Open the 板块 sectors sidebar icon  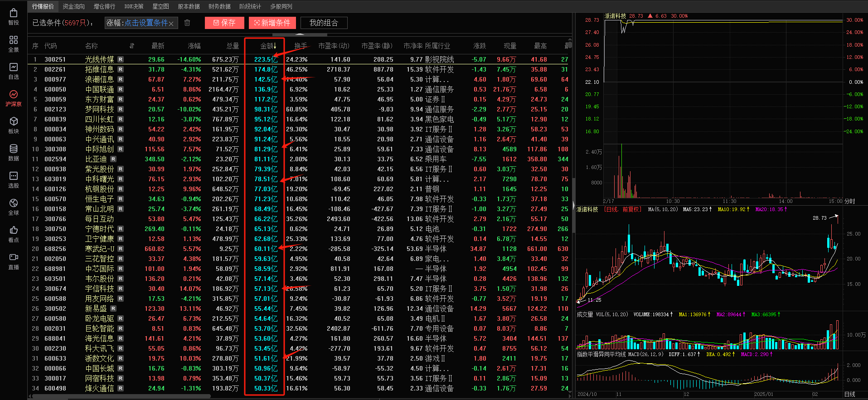[14, 125]
